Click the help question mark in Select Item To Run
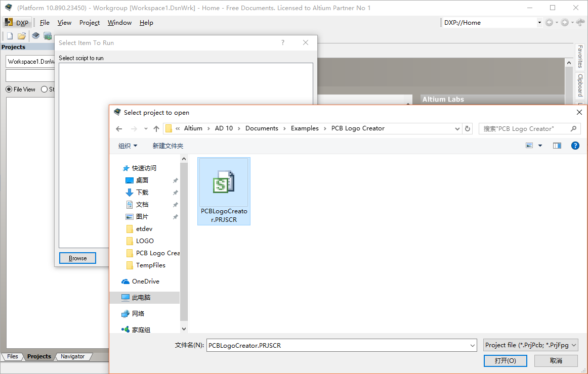This screenshot has height=374, width=588. pos(283,42)
